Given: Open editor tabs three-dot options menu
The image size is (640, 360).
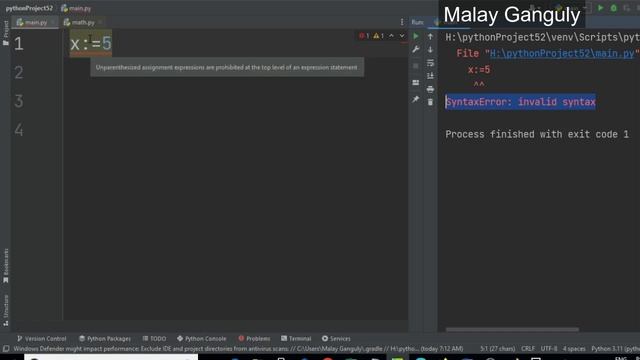Looking at the screenshot, I should (x=402, y=22).
